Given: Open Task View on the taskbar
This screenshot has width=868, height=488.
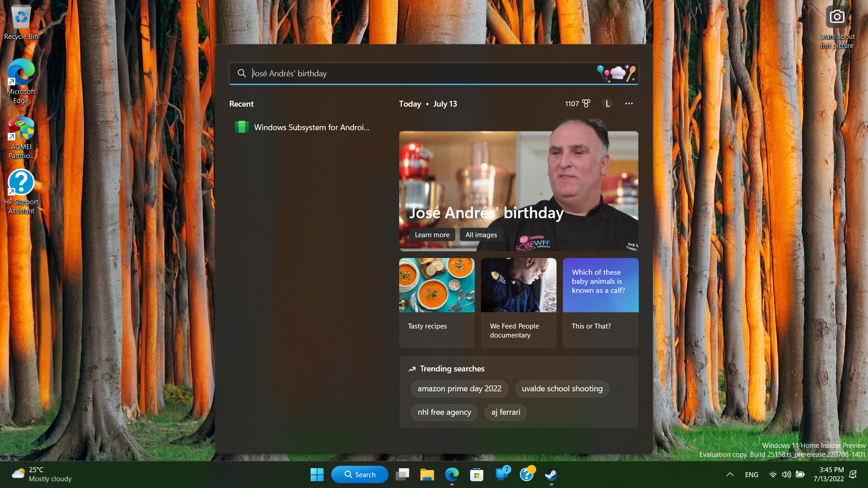Looking at the screenshot, I should (x=402, y=474).
